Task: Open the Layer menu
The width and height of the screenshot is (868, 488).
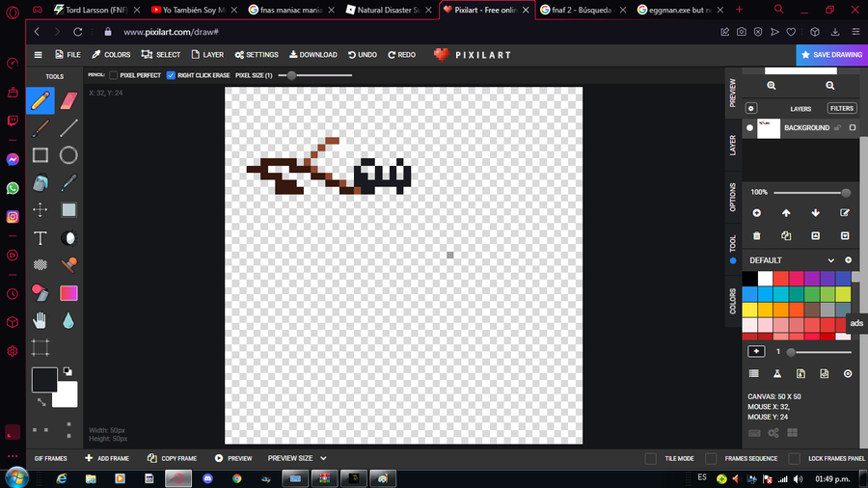Action: 207,55
